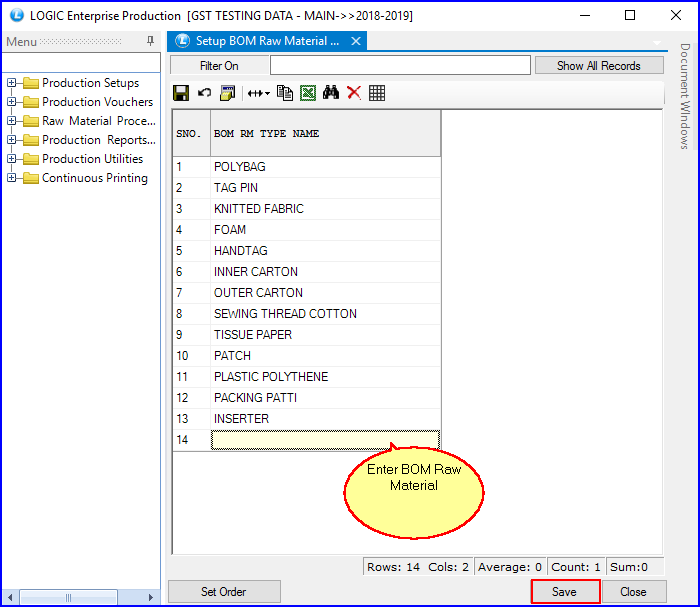The width and height of the screenshot is (700, 607).
Task: Expand the Production Setups tree node
Action: (x=12, y=83)
